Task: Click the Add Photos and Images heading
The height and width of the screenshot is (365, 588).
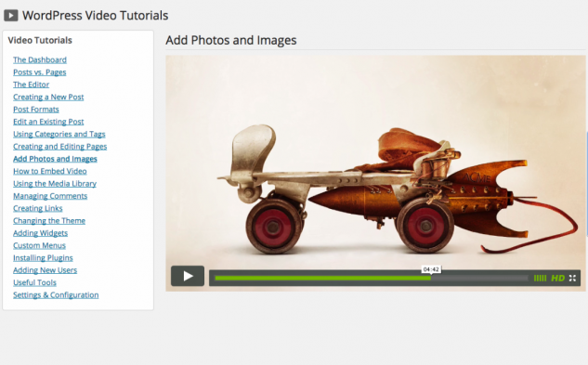Action: 231,40
